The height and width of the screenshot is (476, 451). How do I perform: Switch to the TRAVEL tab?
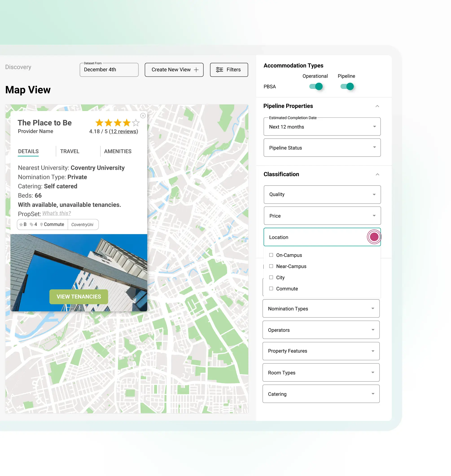coord(70,151)
